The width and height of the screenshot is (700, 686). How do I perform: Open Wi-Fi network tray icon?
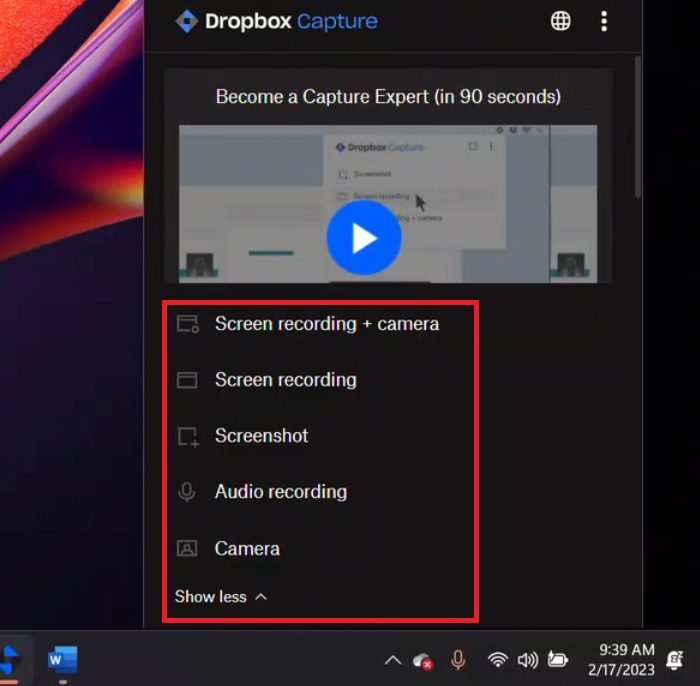(x=498, y=659)
